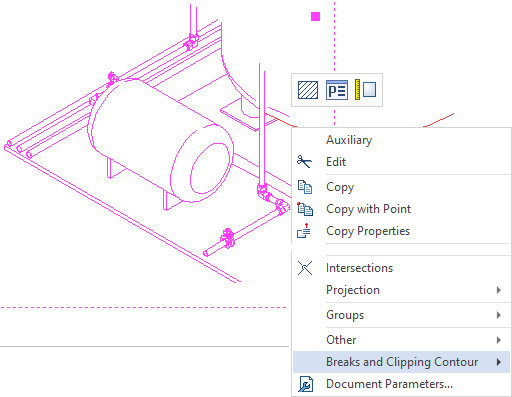Viewport: 512px width, 397px height.
Task: Click the scissors icon beside Edit
Action: (304, 162)
